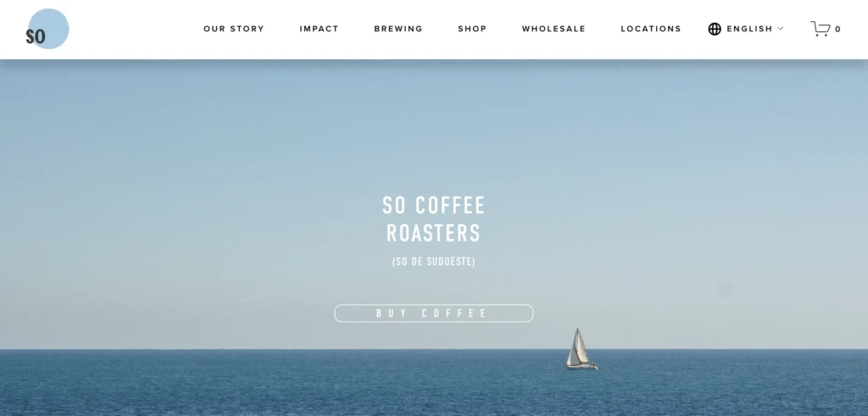Image resolution: width=868 pixels, height=416 pixels.
Task: Click the SO COFFEE ROASTERS heading
Action: (x=433, y=219)
